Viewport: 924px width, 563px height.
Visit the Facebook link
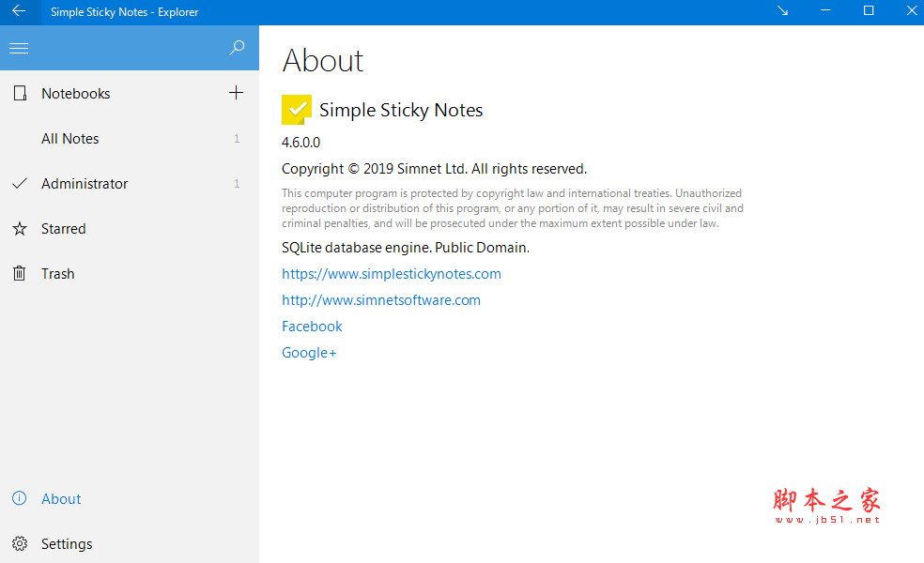pyautogui.click(x=312, y=327)
